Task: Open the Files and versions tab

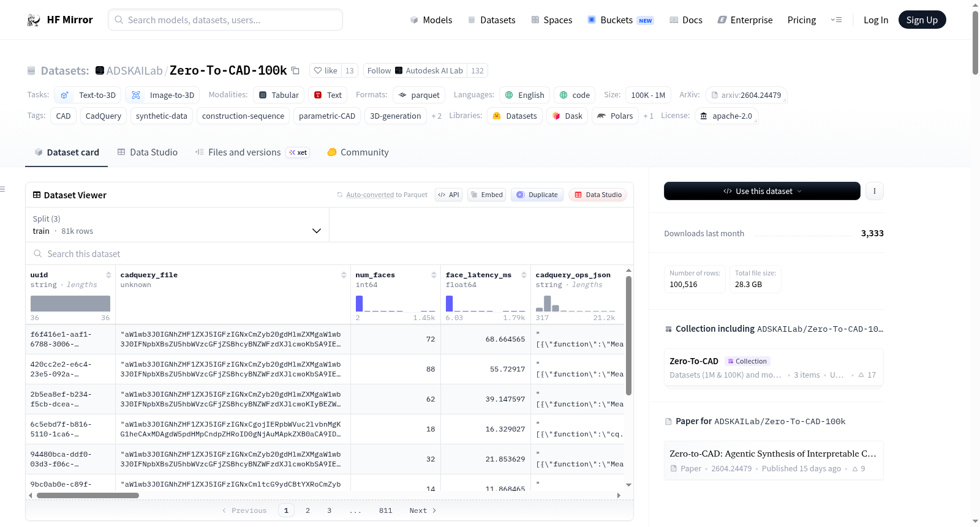Action: tap(252, 152)
